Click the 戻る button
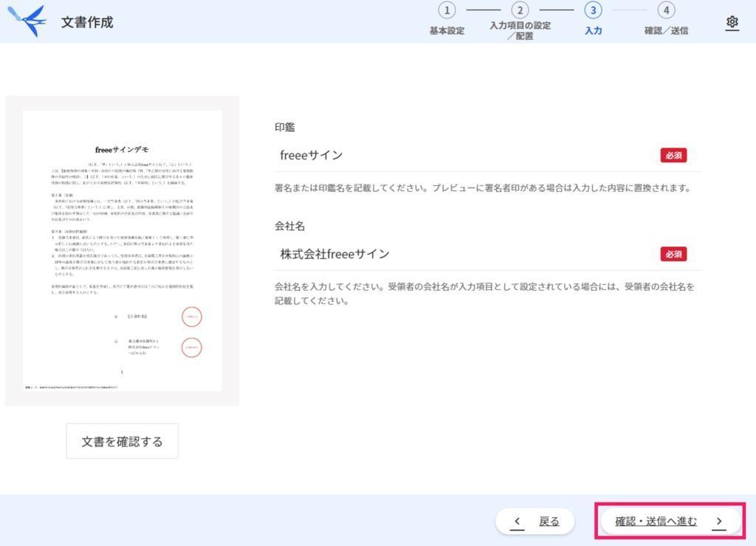Screen dimensions: 756x546 pyautogui.click(x=535, y=521)
